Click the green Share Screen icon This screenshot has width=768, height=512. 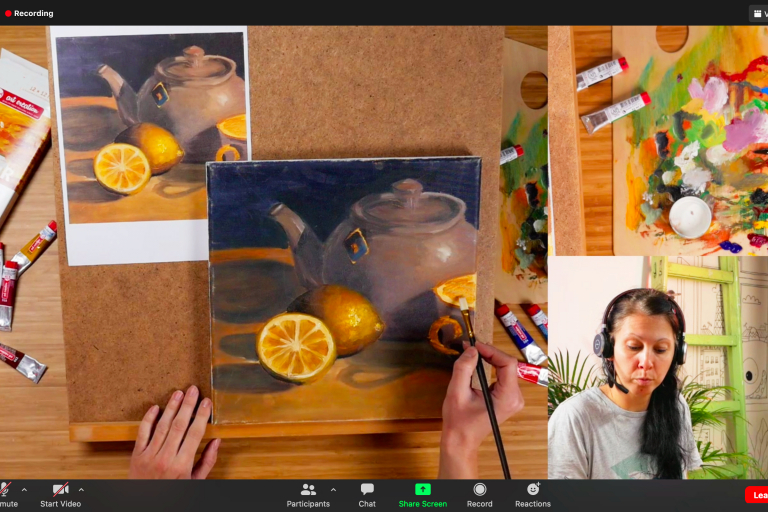coord(422,489)
